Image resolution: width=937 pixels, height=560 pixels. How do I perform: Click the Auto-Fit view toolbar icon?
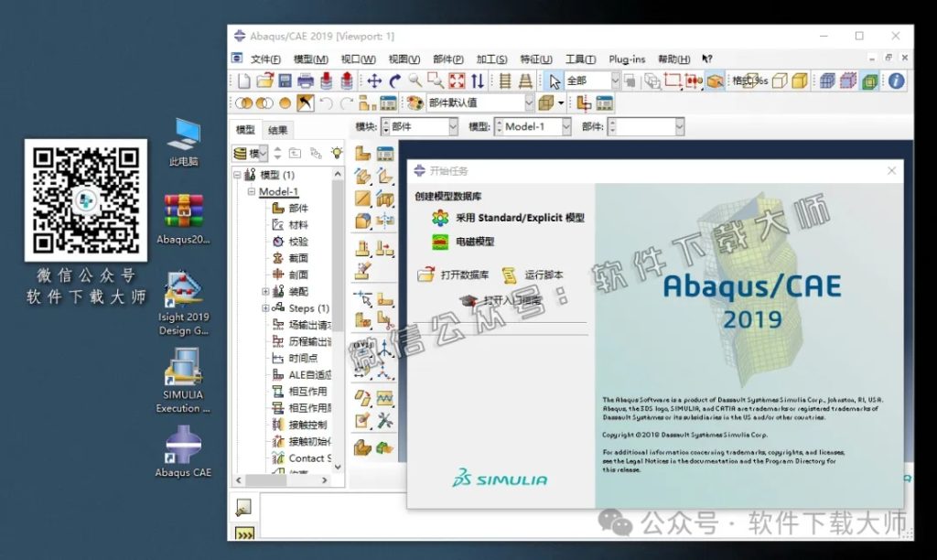[x=456, y=81]
